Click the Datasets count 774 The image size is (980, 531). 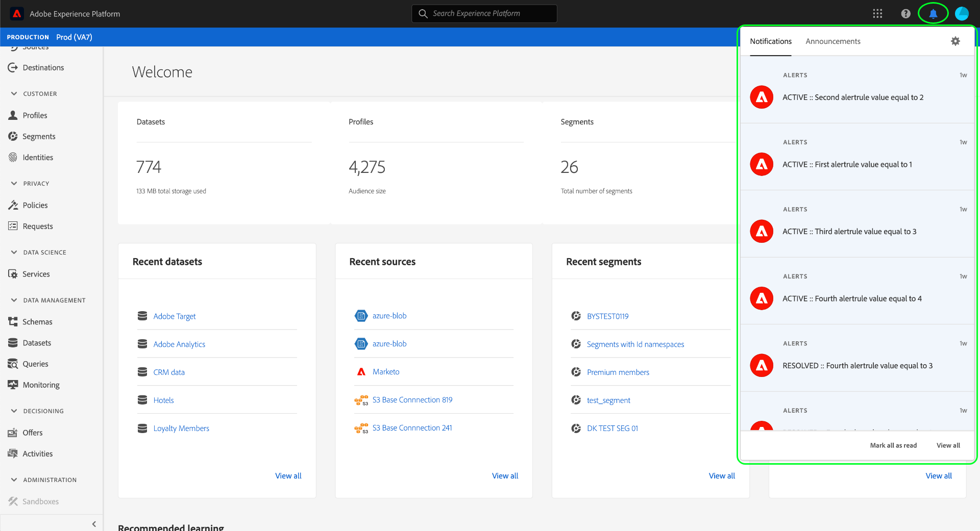pos(149,167)
